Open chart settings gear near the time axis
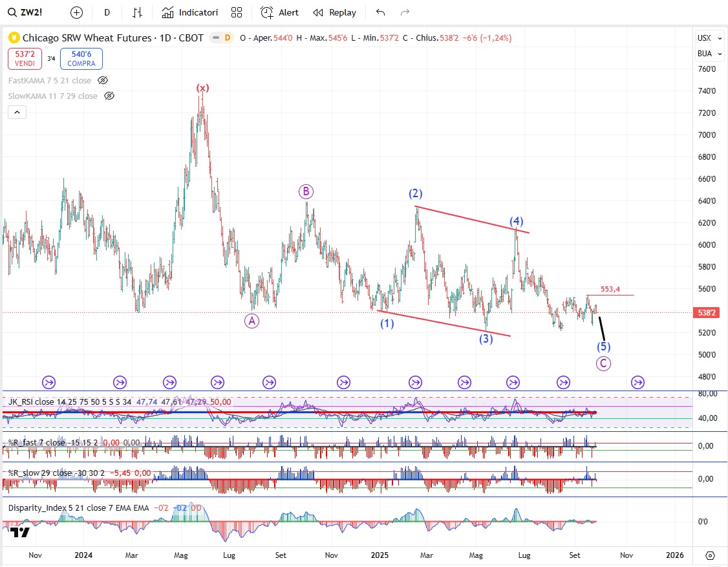The height and width of the screenshot is (567, 728). point(710,555)
